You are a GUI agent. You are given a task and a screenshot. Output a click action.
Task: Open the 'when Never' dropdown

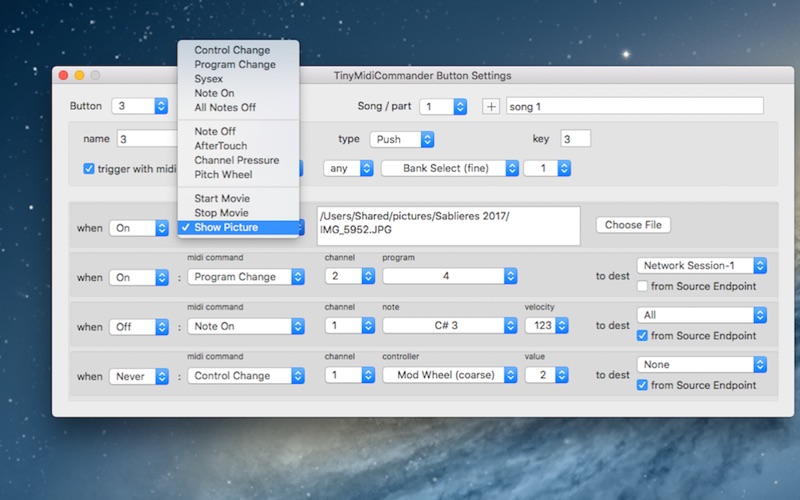coord(139,376)
